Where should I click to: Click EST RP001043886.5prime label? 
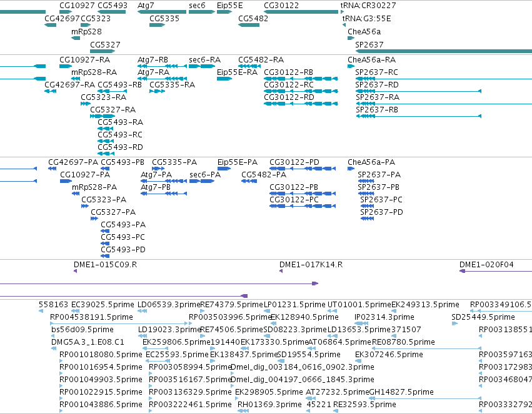101,405
